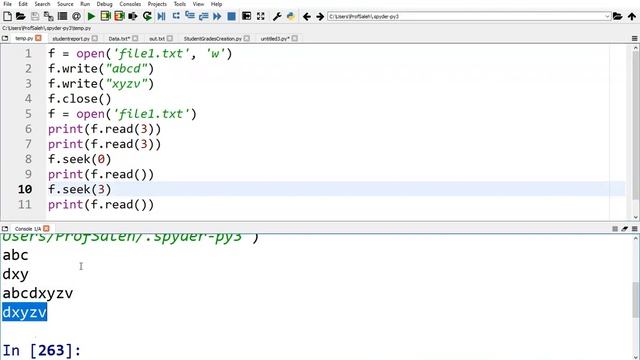Open the File menu

(x=7, y=4)
